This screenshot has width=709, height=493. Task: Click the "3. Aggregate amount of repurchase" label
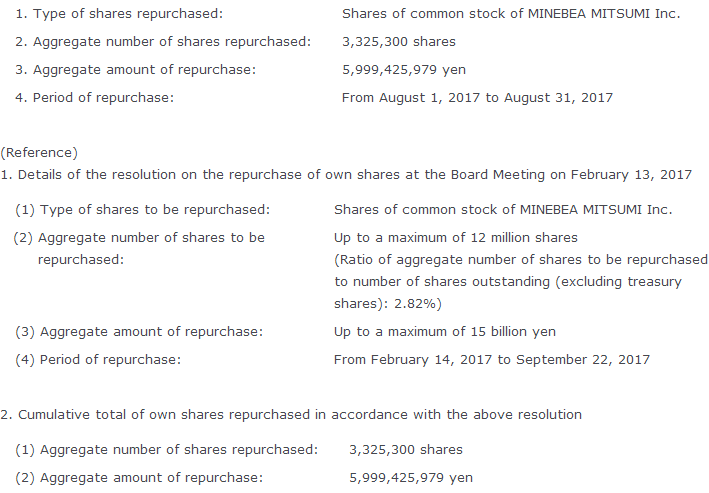pos(135,70)
